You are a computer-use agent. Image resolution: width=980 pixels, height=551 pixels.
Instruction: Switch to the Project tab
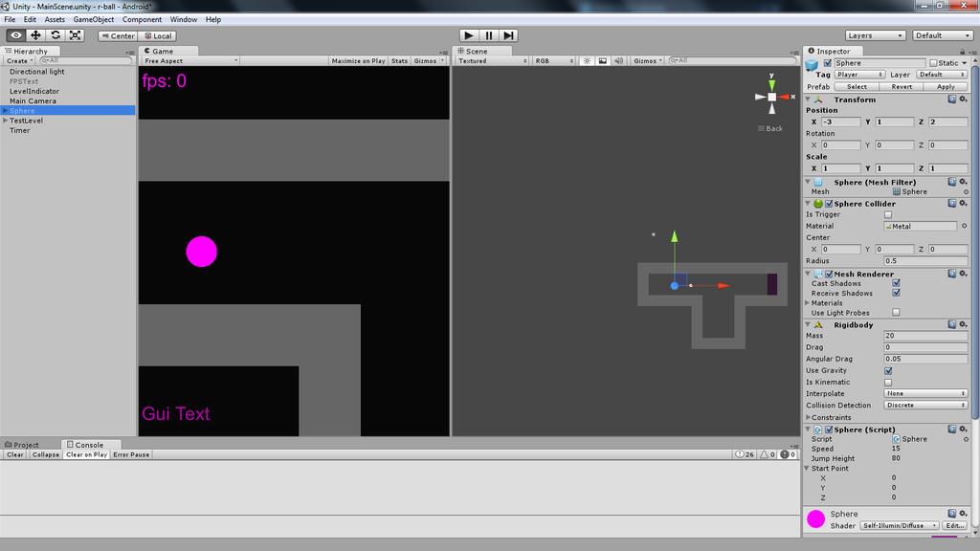point(22,445)
